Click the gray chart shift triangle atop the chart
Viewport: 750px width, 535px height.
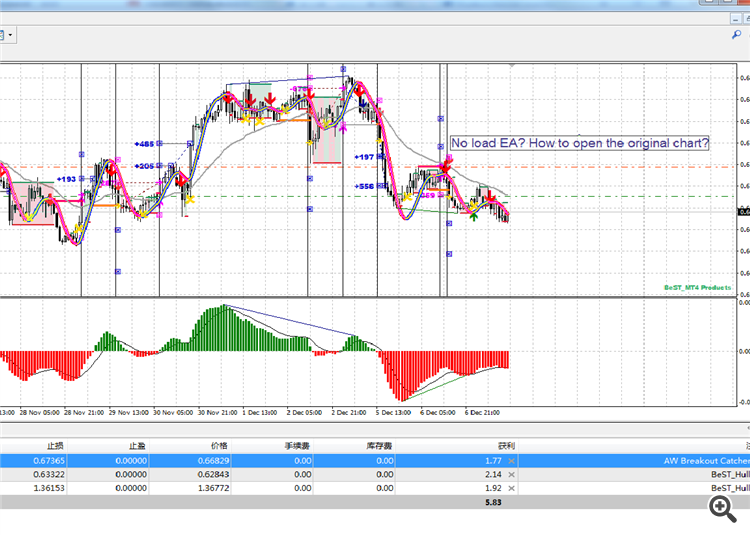click(512, 65)
